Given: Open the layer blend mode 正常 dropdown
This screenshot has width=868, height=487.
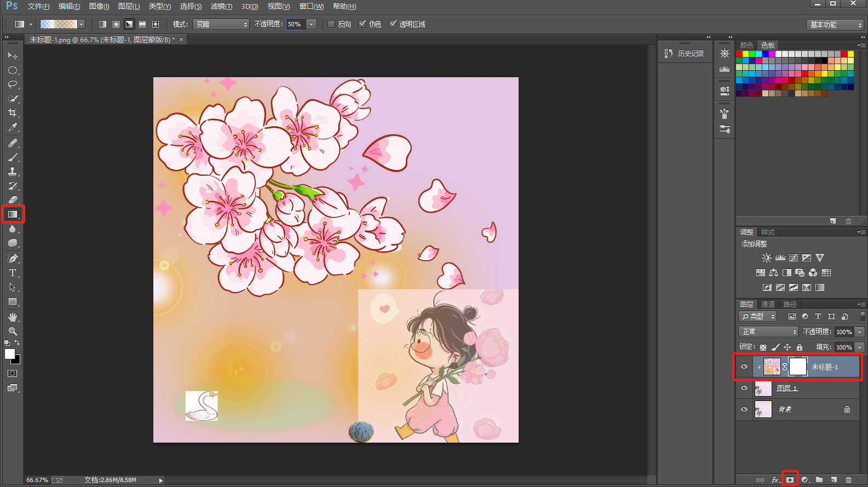Looking at the screenshot, I should tap(769, 331).
